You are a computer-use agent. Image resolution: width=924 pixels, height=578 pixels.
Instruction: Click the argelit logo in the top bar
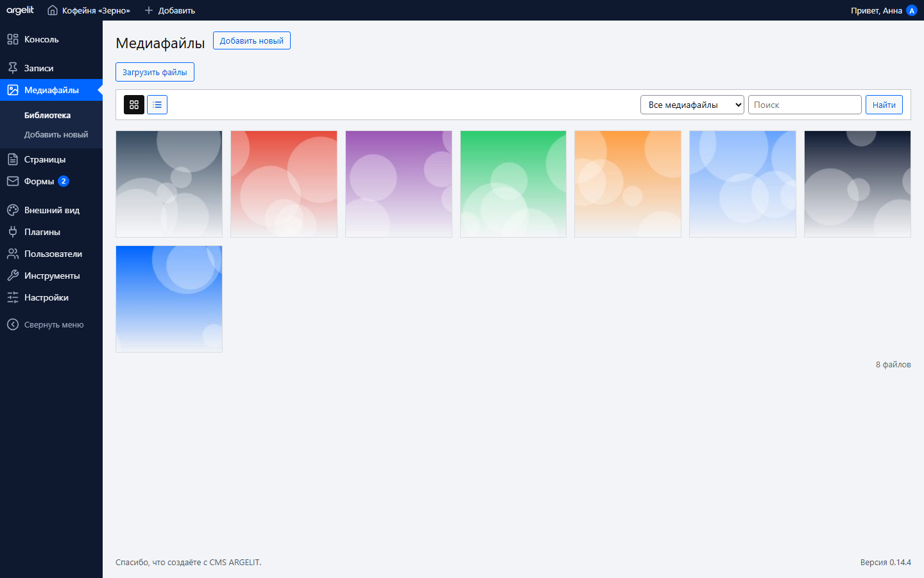click(20, 10)
